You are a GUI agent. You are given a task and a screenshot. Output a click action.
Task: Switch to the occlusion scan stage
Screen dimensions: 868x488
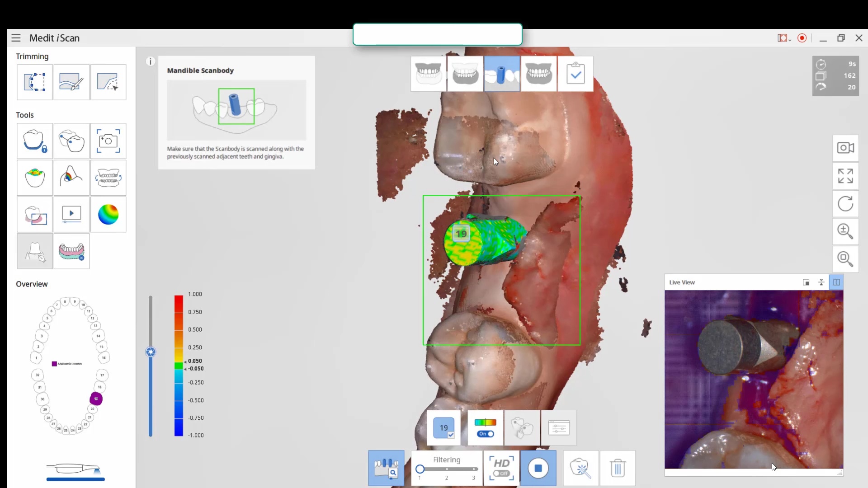coord(538,74)
